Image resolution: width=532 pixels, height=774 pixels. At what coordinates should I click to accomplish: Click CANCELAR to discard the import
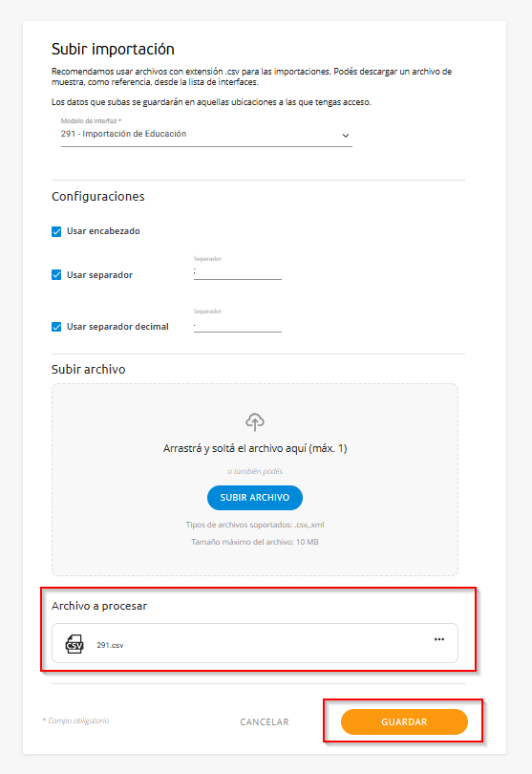(265, 721)
